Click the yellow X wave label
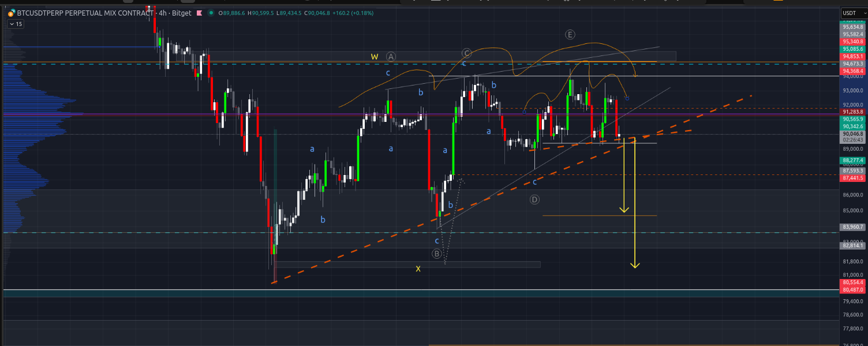This screenshot has width=868, height=346. click(x=418, y=269)
